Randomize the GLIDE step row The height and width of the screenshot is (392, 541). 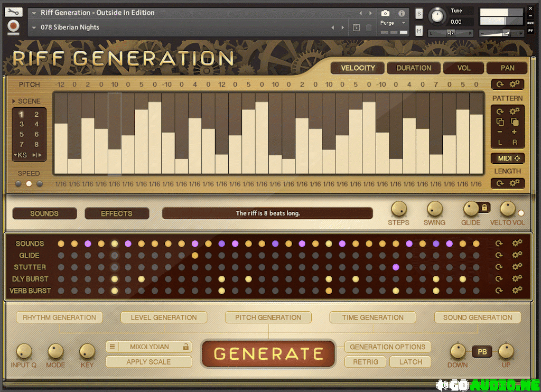coord(499,255)
